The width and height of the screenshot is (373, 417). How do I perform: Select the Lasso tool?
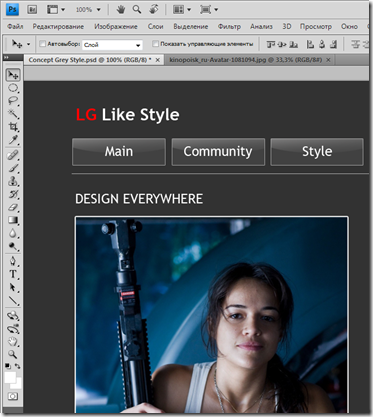click(13, 101)
